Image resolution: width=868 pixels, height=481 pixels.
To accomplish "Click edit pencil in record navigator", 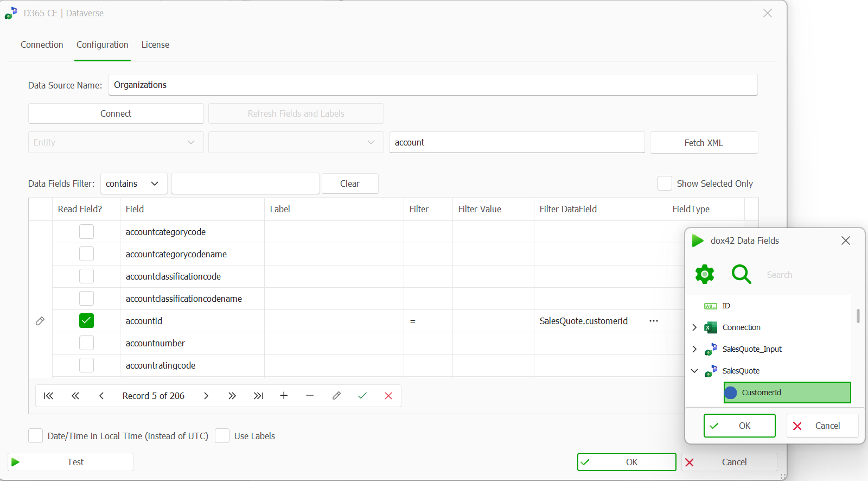I will (336, 396).
